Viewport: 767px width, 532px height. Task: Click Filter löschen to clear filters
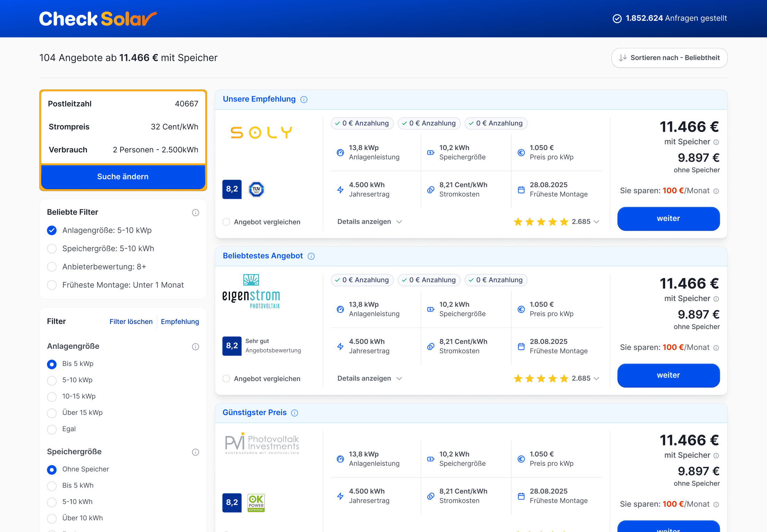(x=131, y=321)
